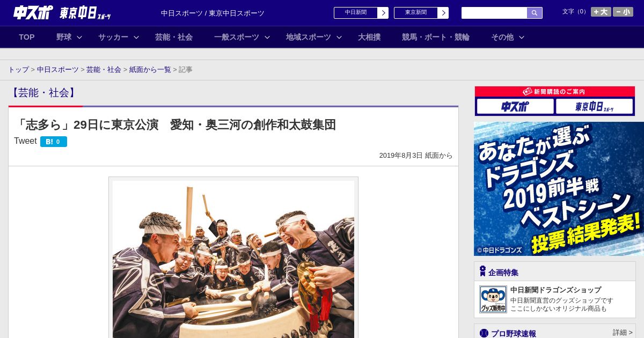644x338 pixels.
Task: Open the 地域スポーツ menu item
Action: 309,37
